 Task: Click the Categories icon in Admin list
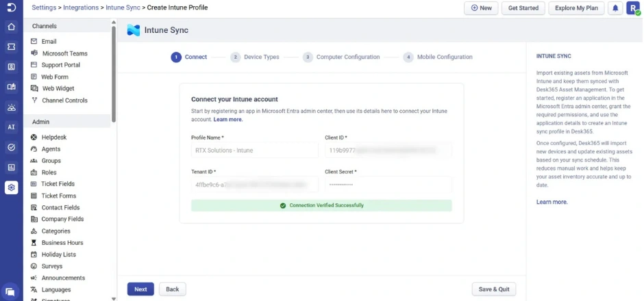click(34, 231)
